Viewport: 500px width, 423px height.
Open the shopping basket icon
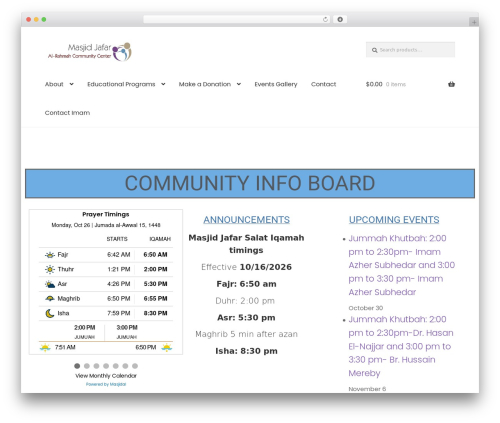point(451,84)
